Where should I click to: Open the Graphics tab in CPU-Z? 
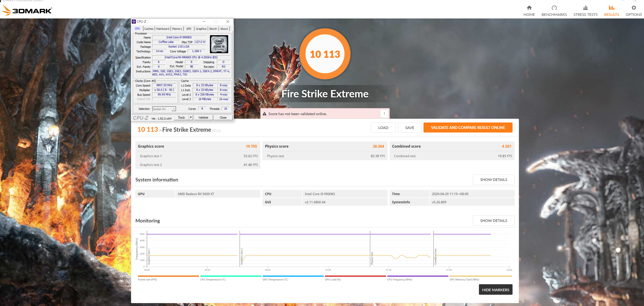(201, 29)
